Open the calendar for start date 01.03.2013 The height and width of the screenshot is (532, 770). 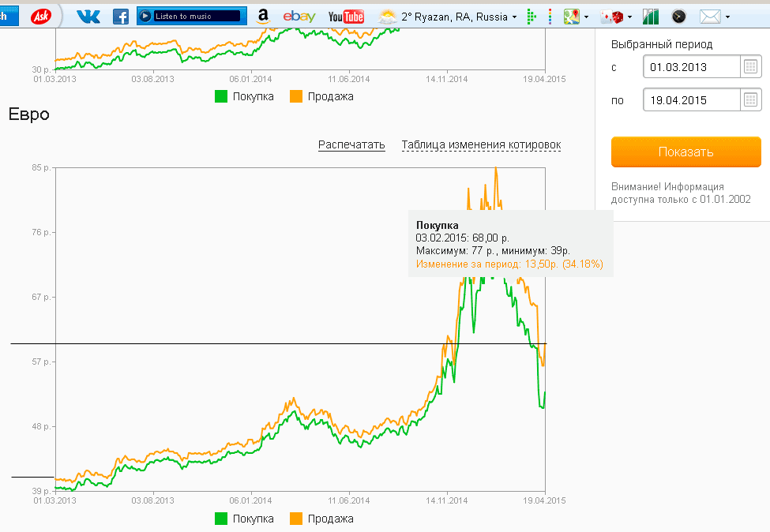click(x=751, y=67)
